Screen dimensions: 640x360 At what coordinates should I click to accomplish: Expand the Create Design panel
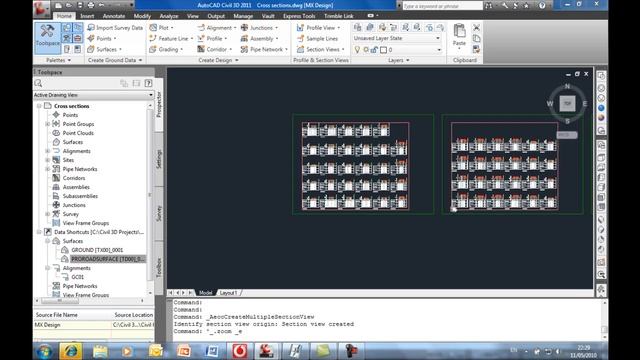click(x=237, y=60)
